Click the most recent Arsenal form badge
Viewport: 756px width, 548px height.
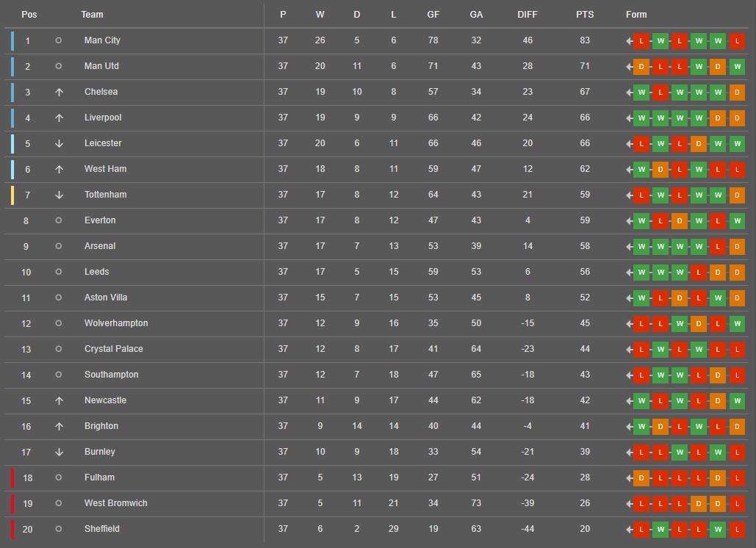(641, 247)
